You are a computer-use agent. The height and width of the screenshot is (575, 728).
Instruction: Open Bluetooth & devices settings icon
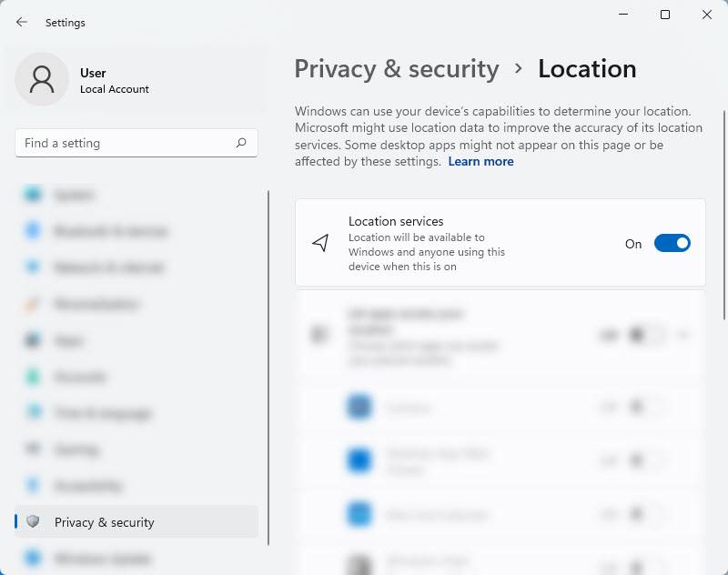(35, 231)
